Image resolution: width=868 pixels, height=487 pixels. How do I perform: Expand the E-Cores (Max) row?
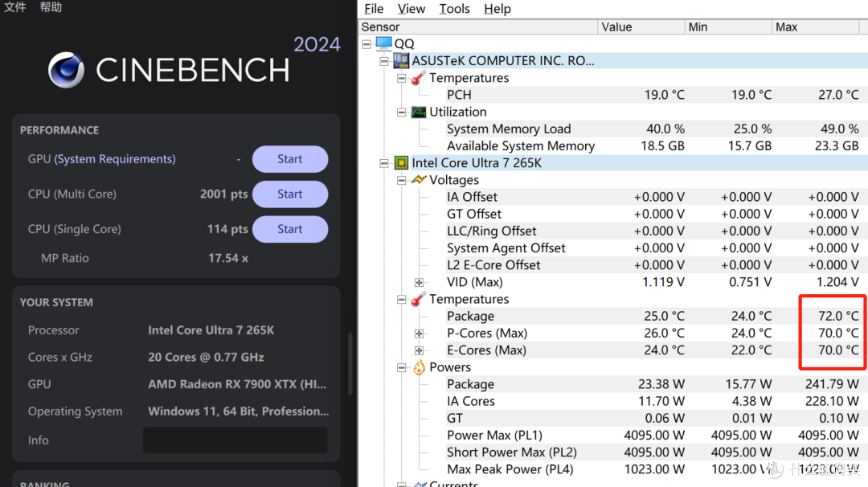tap(419, 350)
